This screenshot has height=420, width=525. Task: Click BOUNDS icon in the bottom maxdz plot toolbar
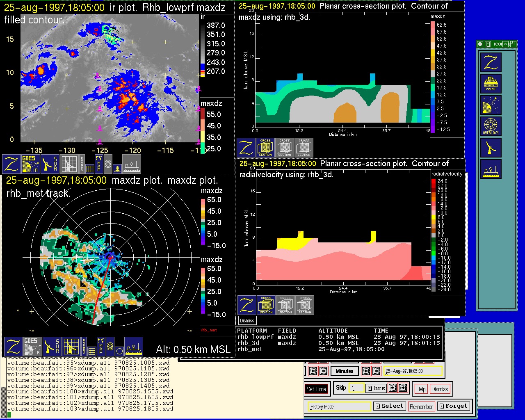84,346
